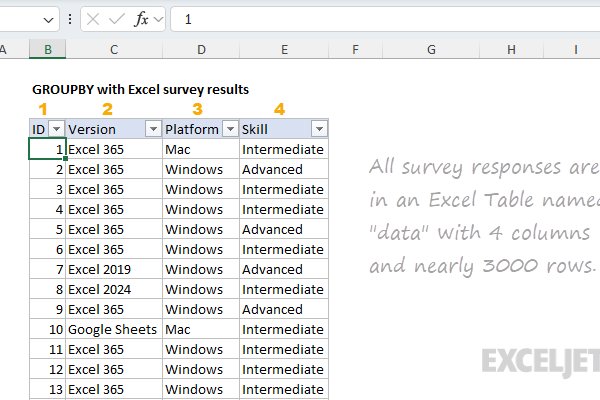
Task: Select 'Intermediate' skill cell for ID 8
Action: click(284, 289)
